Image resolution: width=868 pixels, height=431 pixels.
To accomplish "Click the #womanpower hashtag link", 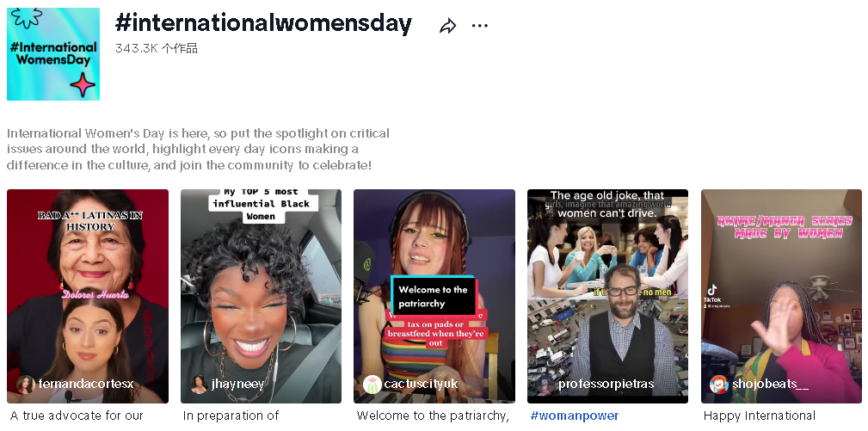I will coord(574,416).
